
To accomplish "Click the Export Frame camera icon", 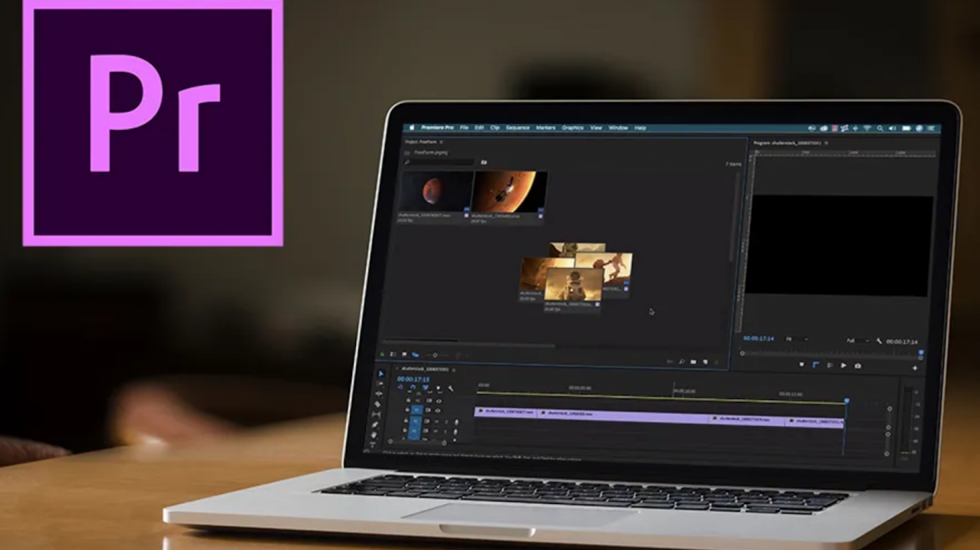I will click(858, 366).
